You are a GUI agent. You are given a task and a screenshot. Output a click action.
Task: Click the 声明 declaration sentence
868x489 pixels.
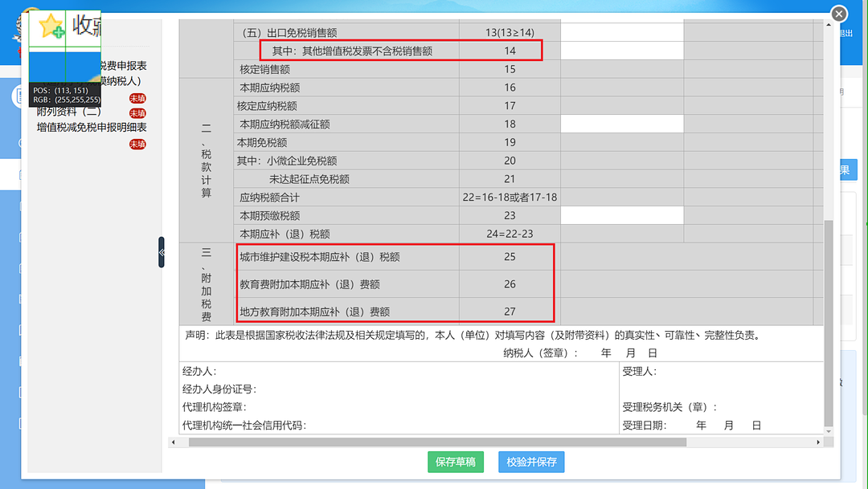click(x=474, y=335)
